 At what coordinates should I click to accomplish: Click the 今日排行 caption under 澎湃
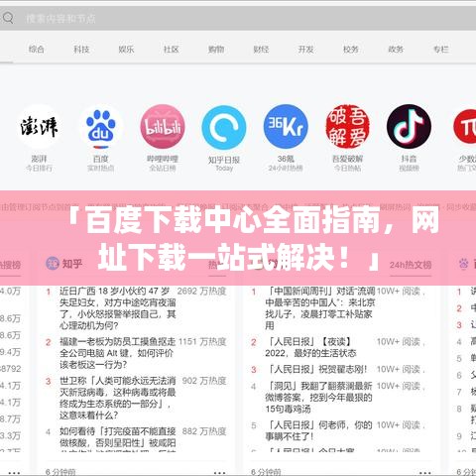click(39, 169)
